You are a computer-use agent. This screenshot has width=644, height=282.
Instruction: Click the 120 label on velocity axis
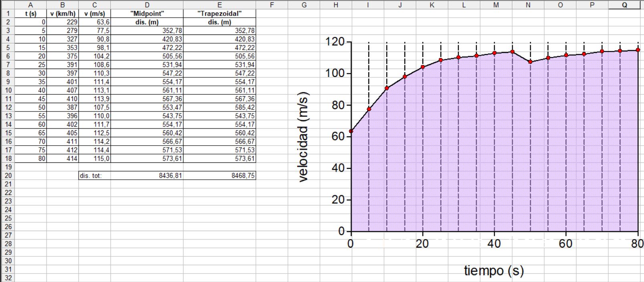pos(335,42)
